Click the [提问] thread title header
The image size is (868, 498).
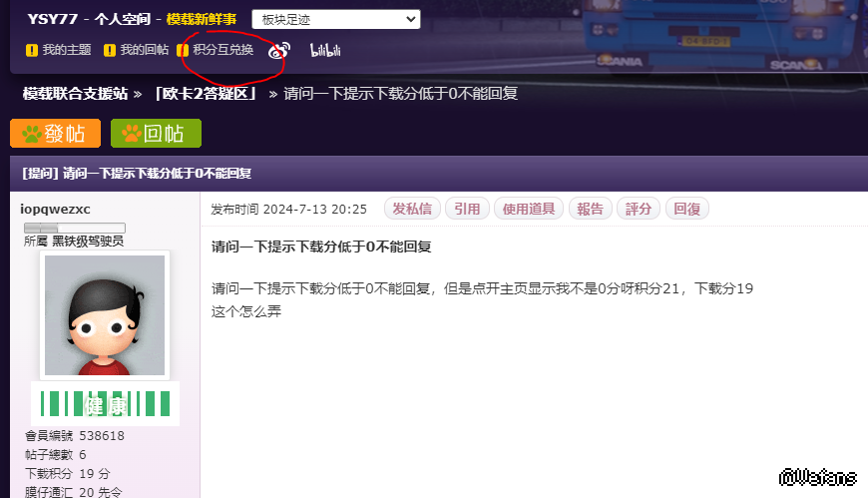[137, 174]
